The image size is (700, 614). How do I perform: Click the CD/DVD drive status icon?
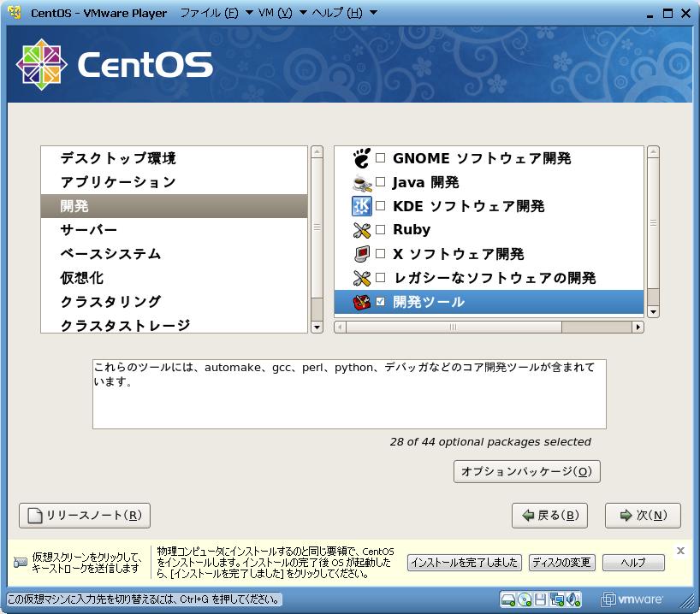pyautogui.click(x=525, y=599)
